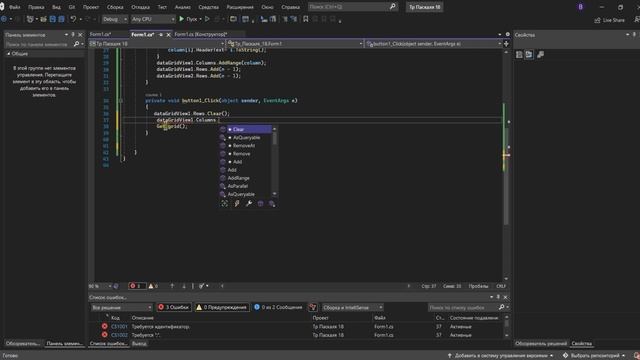This screenshot has height=360, width=640.
Task: Collapse the Общие group in toolbox
Action: coord(9,53)
